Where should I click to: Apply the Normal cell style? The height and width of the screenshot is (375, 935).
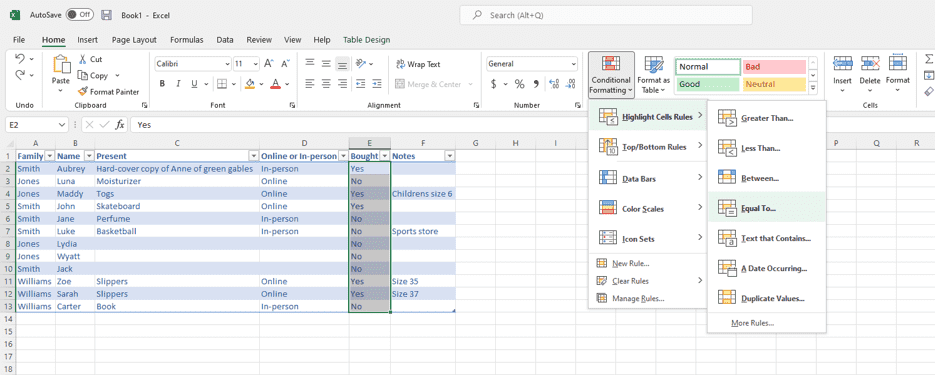click(x=708, y=67)
